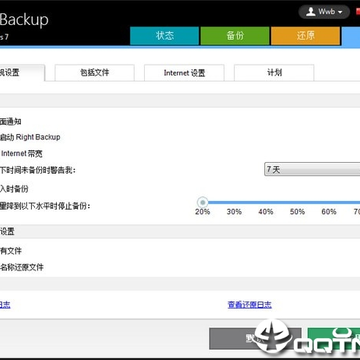
Task: Click the slider handle at 20%
Action: point(202,202)
